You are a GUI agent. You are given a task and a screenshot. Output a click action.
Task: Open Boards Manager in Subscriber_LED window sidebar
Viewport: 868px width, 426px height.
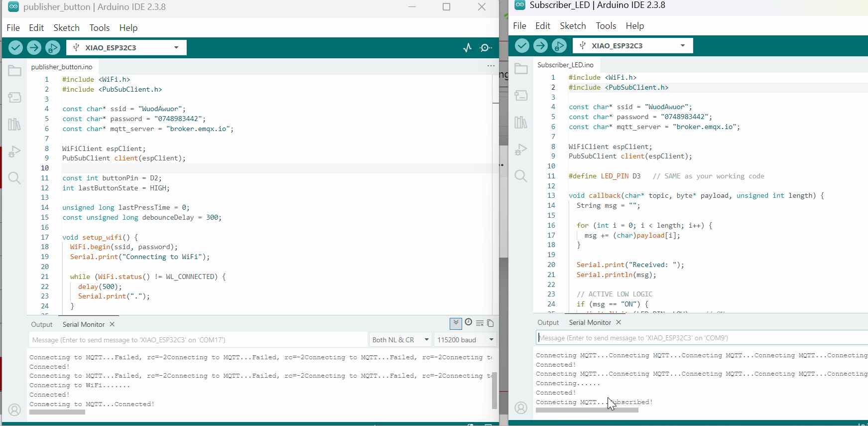[521, 95]
